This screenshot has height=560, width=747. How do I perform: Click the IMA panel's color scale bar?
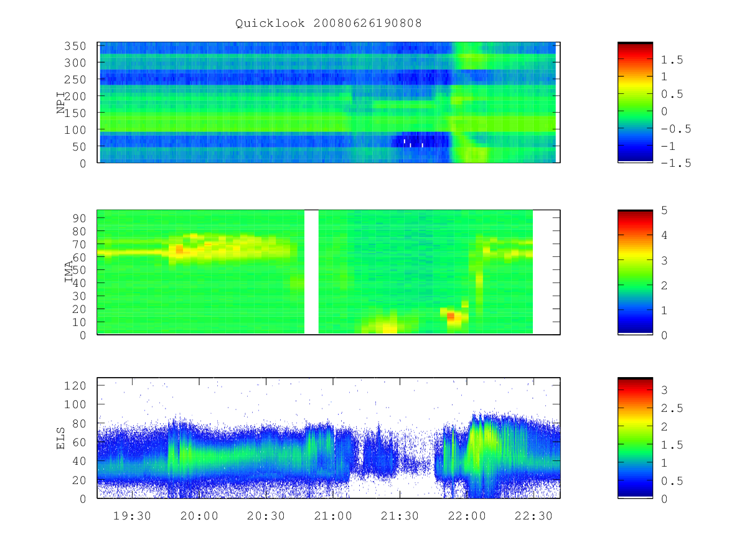coord(635,273)
